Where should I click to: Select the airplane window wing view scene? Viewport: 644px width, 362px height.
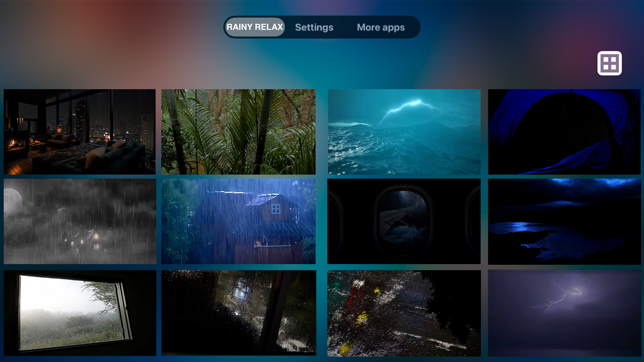pos(404,221)
